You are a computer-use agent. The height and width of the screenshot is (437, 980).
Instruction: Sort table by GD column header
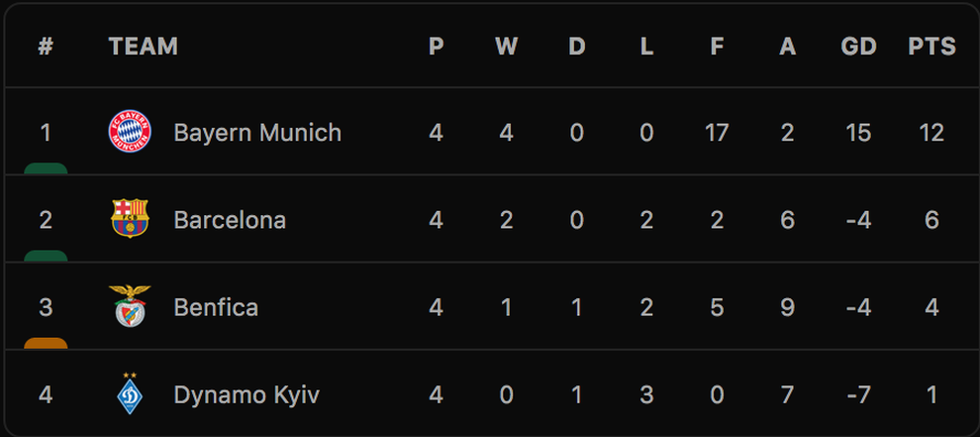[x=859, y=47]
